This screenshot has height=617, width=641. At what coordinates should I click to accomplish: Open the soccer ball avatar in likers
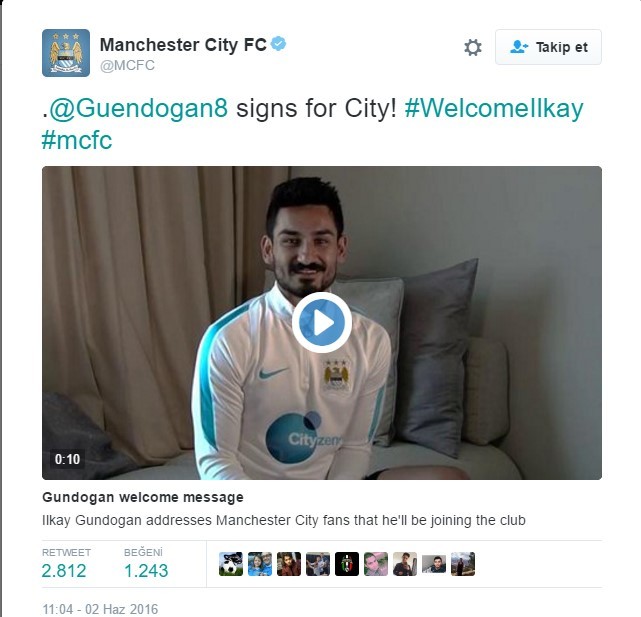[231, 564]
